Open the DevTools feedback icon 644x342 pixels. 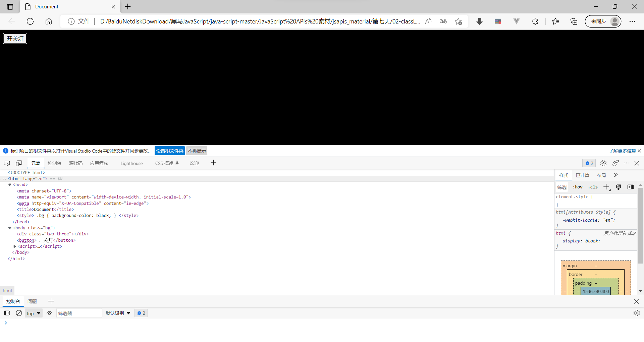click(616, 163)
